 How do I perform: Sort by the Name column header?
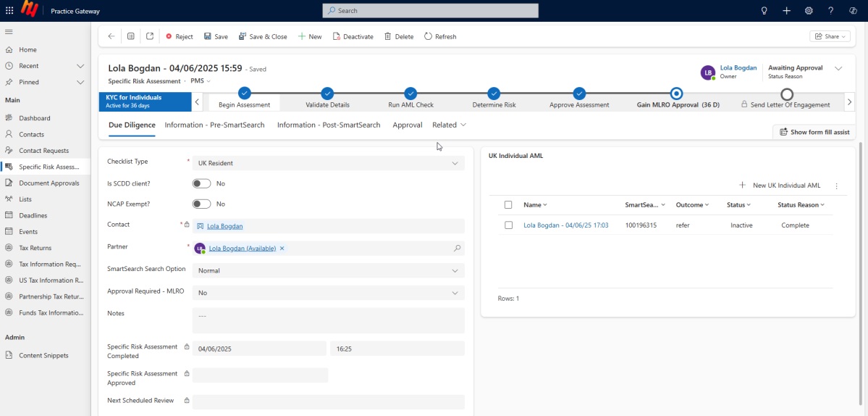tap(535, 205)
